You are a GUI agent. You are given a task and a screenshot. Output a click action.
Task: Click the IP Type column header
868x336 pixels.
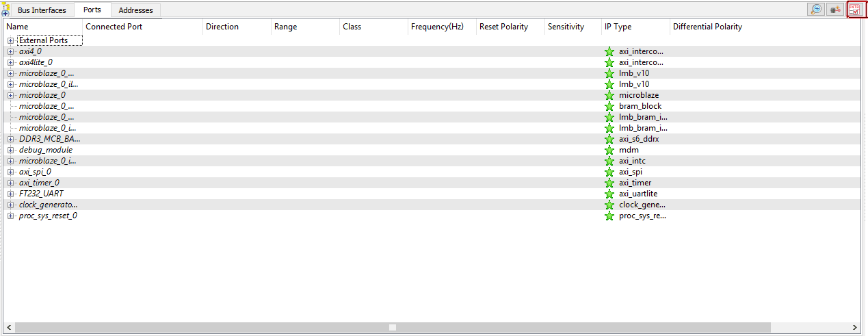(x=618, y=27)
